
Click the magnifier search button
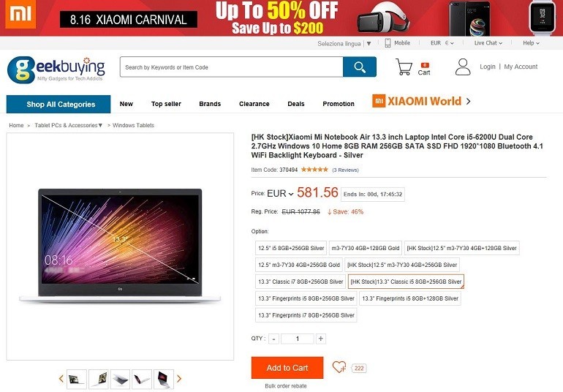coord(360,67)
